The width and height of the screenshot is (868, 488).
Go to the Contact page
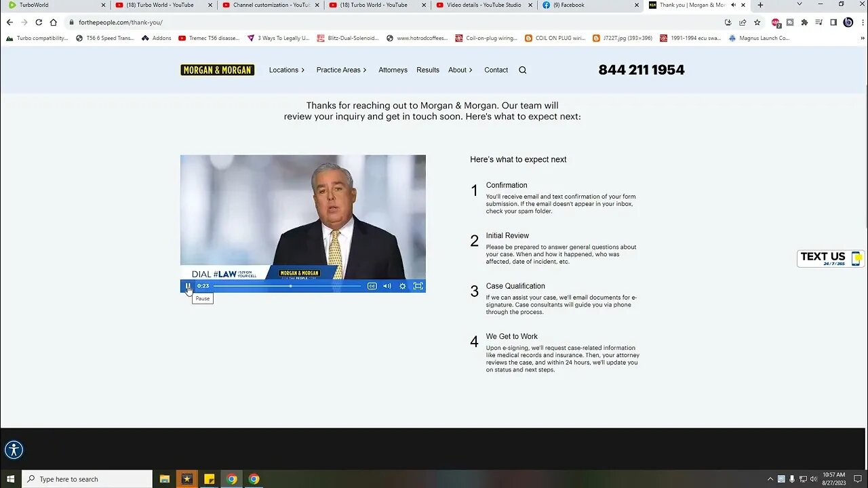496,70
